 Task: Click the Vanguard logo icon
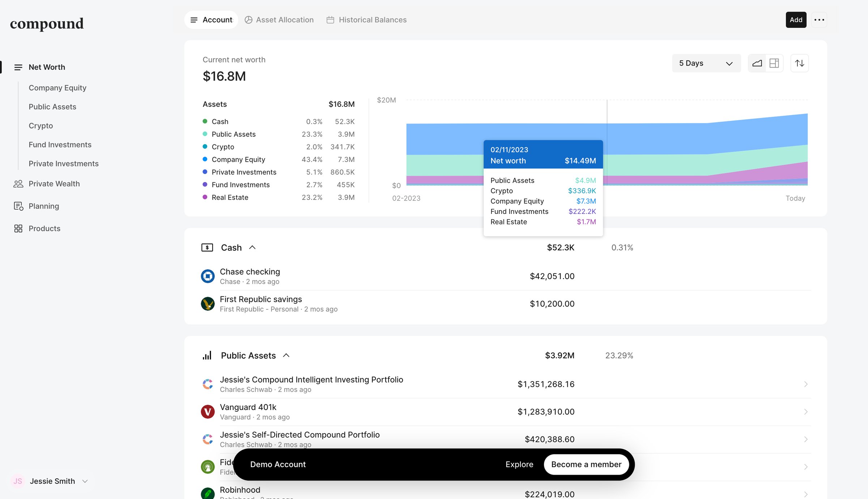click(x=208, y=412)
